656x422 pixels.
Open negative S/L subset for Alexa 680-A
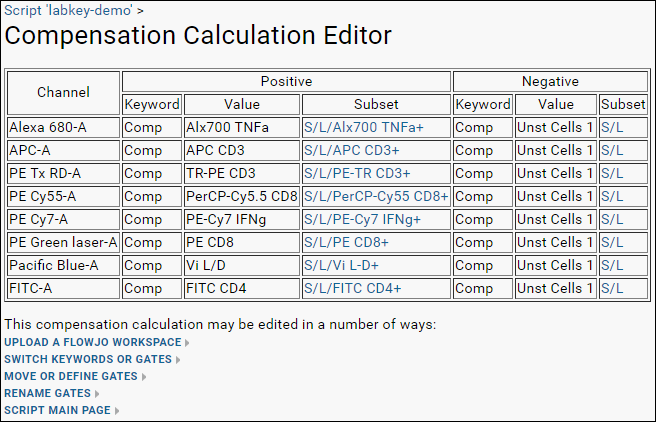pos(612,127)
